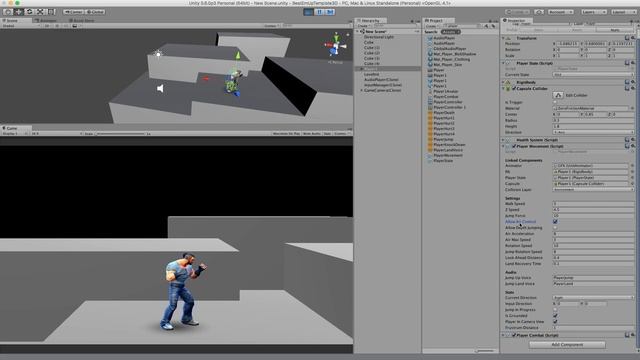
Task: Select the Inspector tab
Action: [516, 20]
